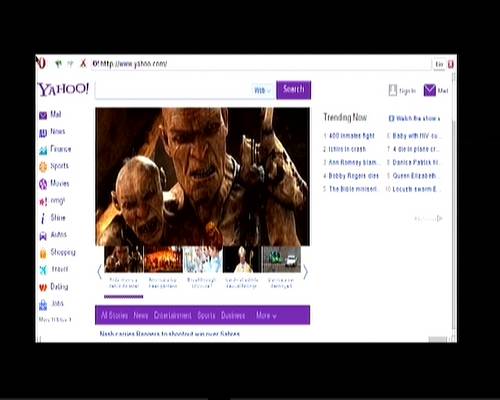Open the Dating hearts icon
This screenshot has width=500, height=400.
tap(43, 287)
